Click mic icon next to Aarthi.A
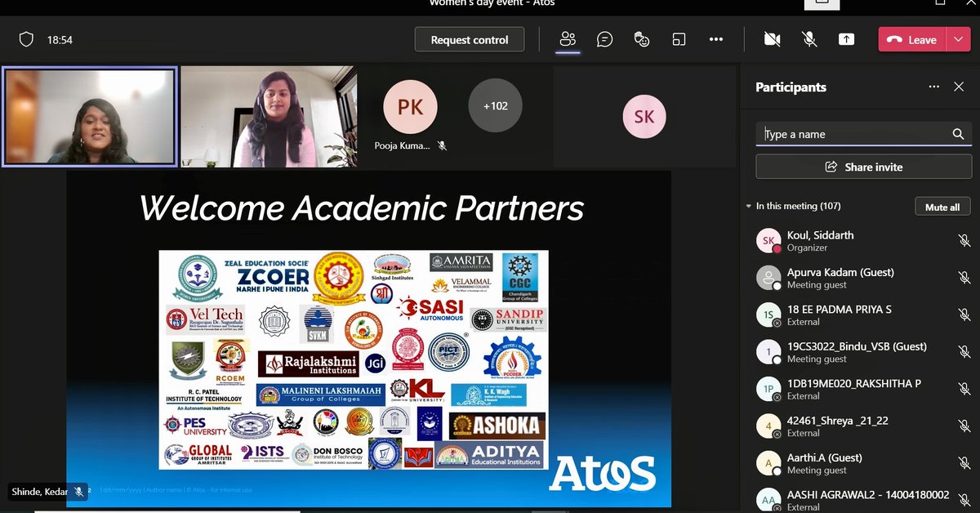Viewport: 980px width, 513px height. click(964, 463)
